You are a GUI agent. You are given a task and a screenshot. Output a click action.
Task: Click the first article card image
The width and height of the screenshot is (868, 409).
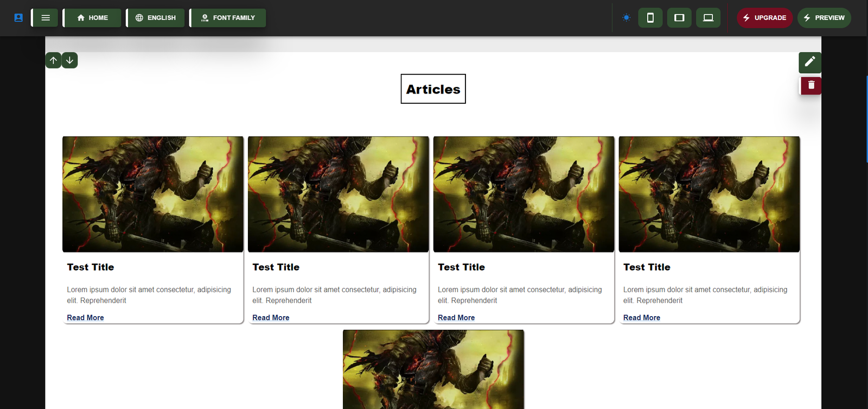(153, 194)
